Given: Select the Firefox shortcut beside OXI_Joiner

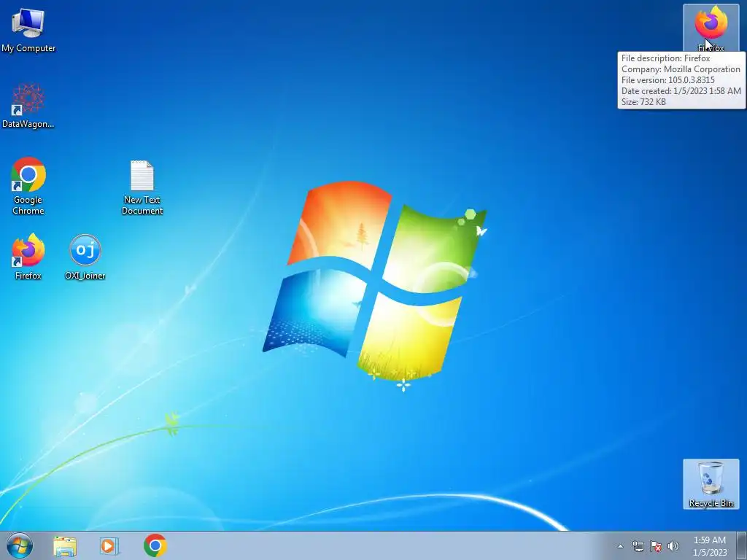Looking at the screenshot, I should (28, 256).
